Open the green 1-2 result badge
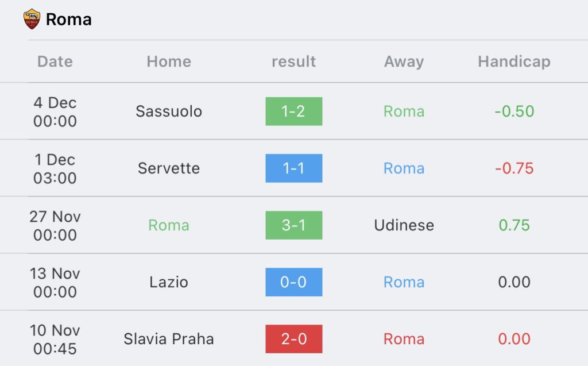588x366 pixels. 293,111
